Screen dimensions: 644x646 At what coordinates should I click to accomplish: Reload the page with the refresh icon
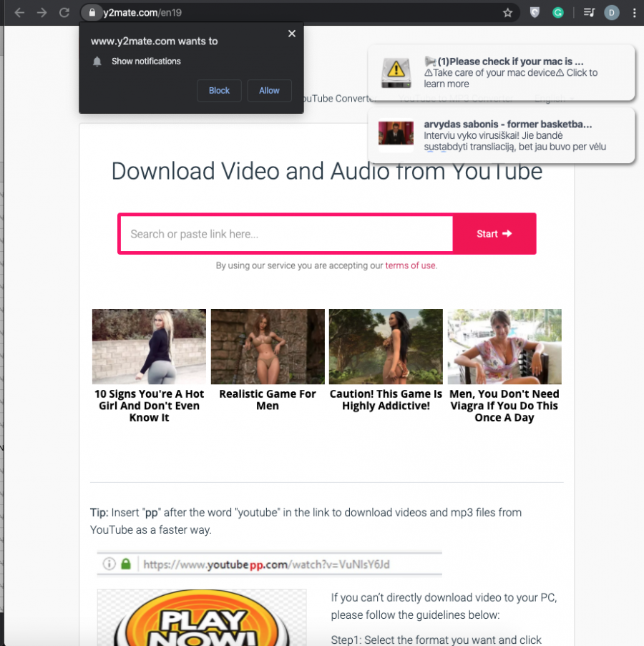(64, 13)
